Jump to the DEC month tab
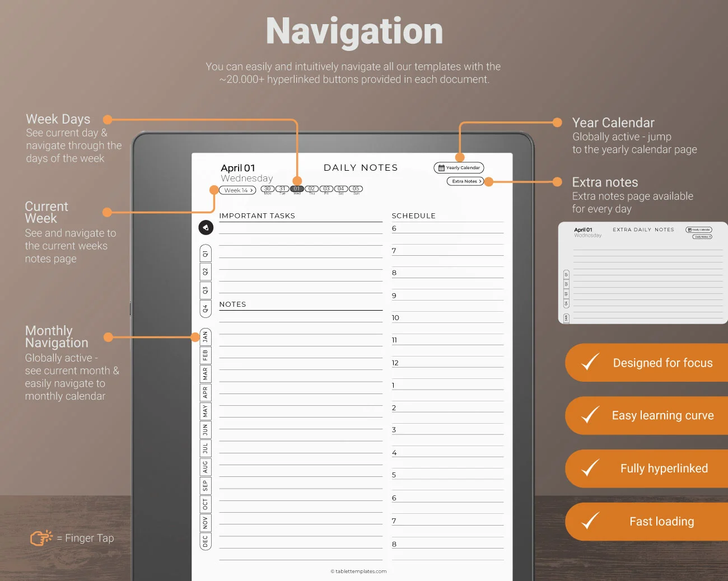This screenshot has height=581, width=728. 206,541
